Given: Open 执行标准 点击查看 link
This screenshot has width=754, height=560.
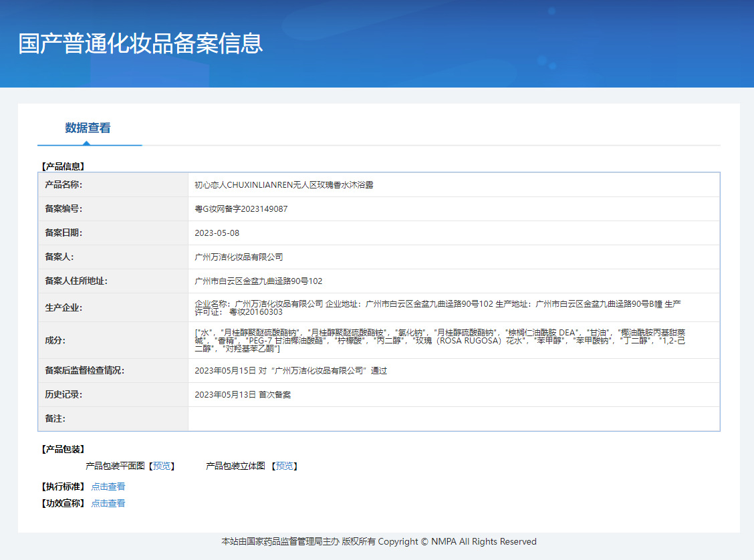Looking at the screenshot, I should (108, 486).
